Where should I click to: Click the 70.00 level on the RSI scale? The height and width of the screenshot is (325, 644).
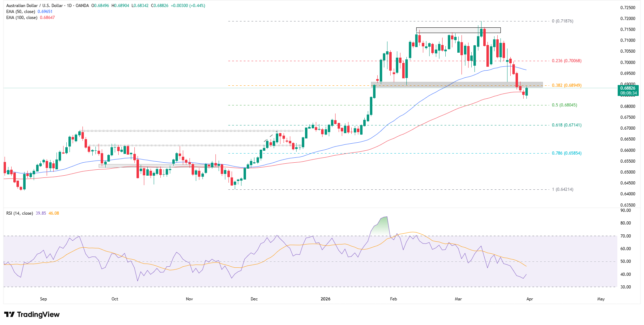(x=625, y=236)
